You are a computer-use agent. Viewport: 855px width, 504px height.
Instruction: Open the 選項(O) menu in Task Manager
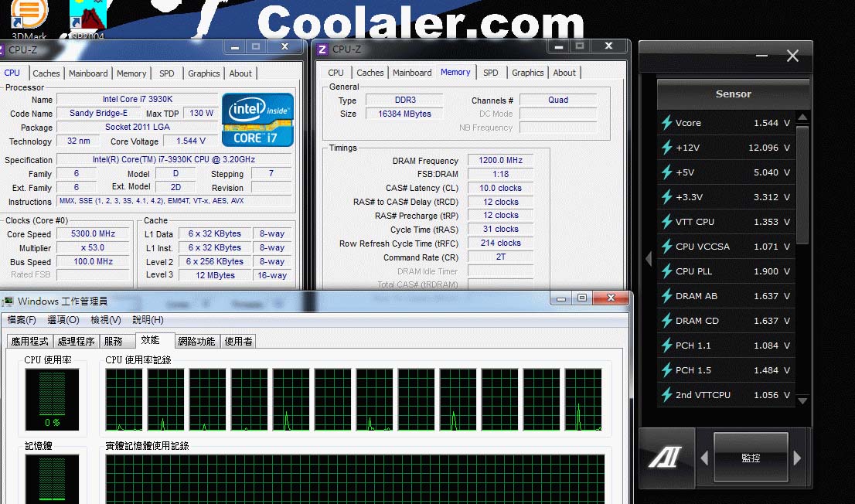[x=63, y=320]
